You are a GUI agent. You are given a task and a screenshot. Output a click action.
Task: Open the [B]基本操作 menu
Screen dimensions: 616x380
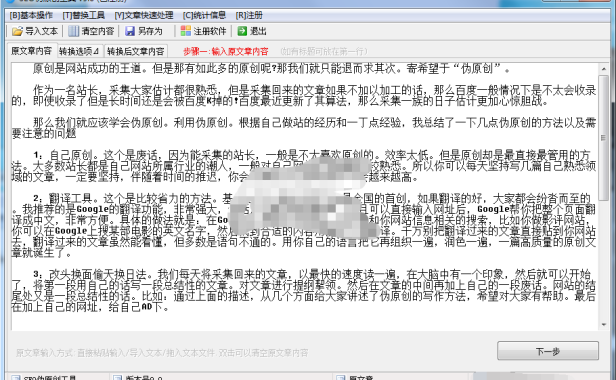pos(31,15)
